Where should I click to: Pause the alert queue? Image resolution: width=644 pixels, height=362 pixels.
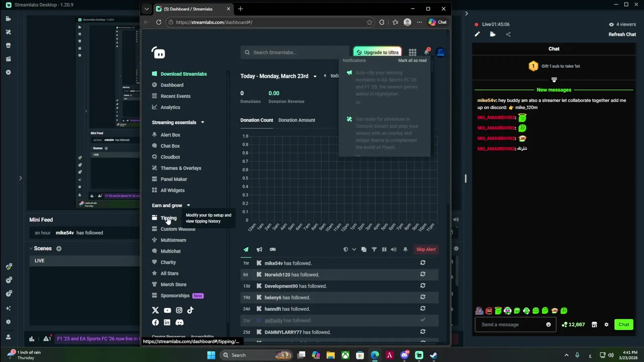pyautogui.click(x=384, y=249)
